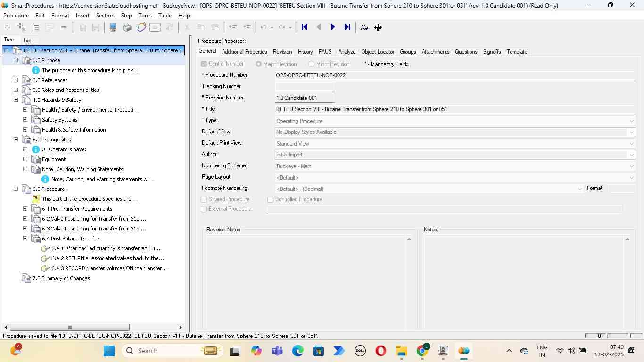The height and width of the screenshot is (362, 644).
Task: Open File Explorer from taskbar
Action: [401, 351]
